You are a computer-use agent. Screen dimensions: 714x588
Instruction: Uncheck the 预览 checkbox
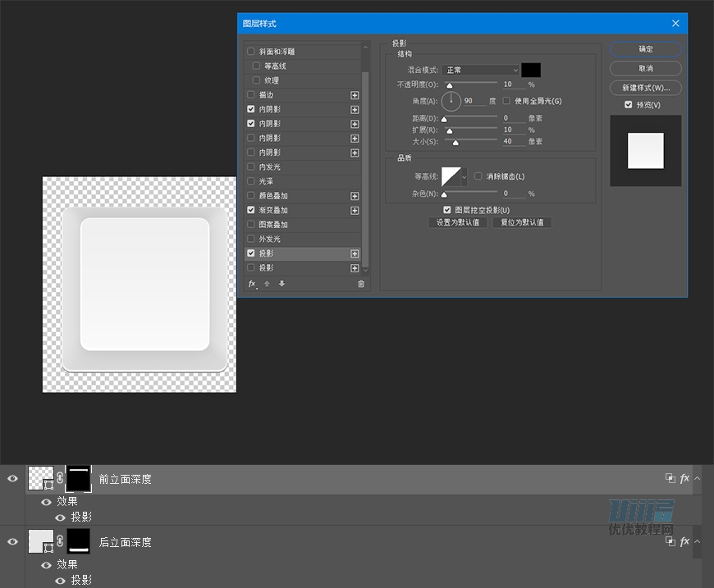628,105
